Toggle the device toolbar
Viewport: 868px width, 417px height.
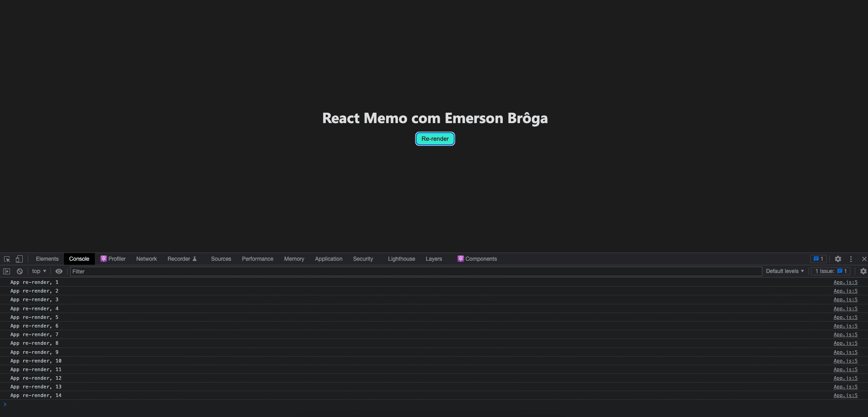(19, 258)
